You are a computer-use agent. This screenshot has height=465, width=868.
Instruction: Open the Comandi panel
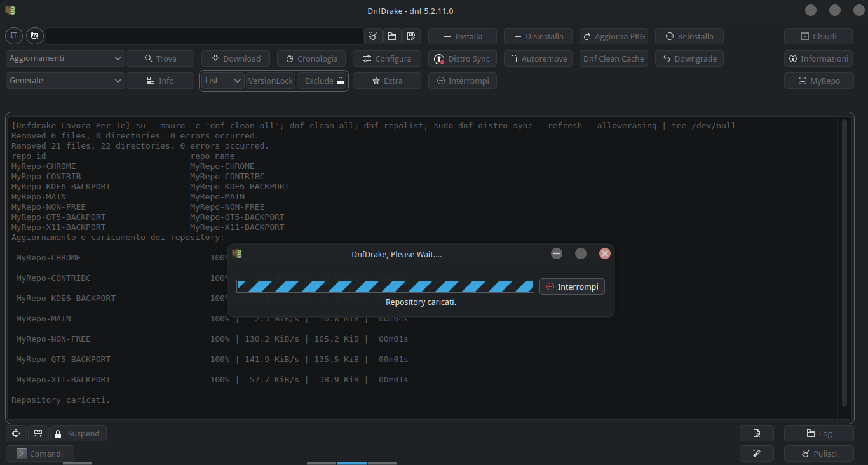click(40, 454)
